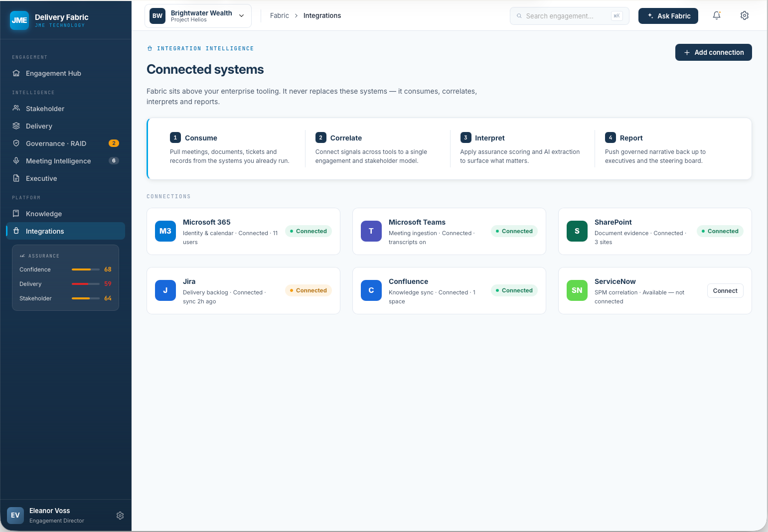Click the SharePoint S icon
The width and height of the screenshot is (768, 532).
(x=577, y=231)
